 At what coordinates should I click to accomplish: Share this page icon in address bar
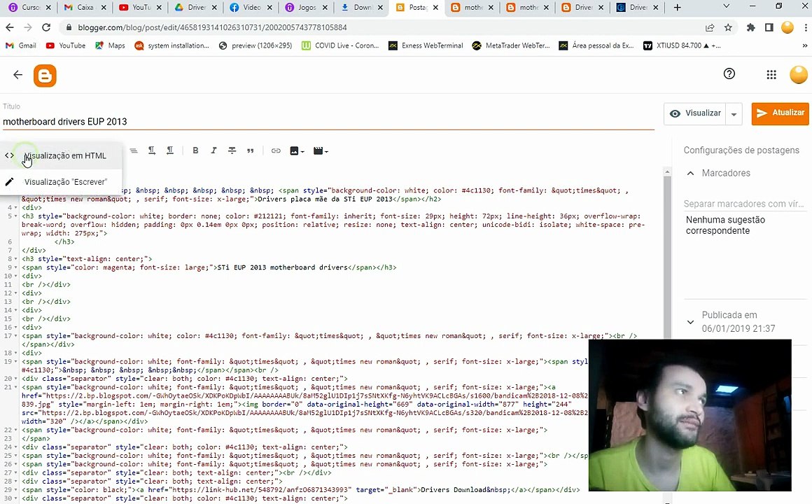click(x=710, y=27)
